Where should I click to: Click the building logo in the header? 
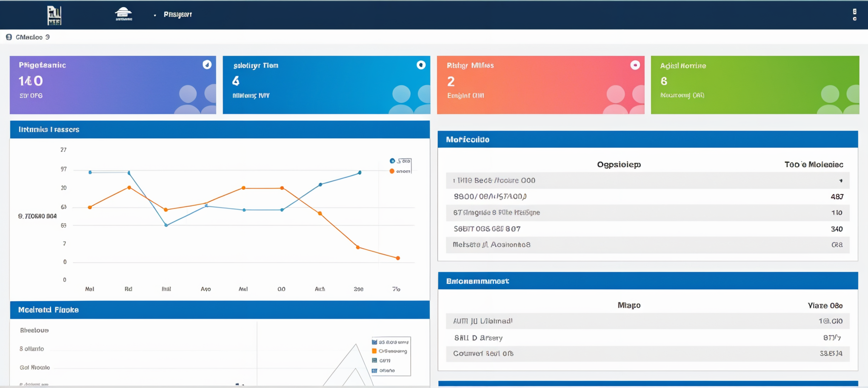pos(54,15)
